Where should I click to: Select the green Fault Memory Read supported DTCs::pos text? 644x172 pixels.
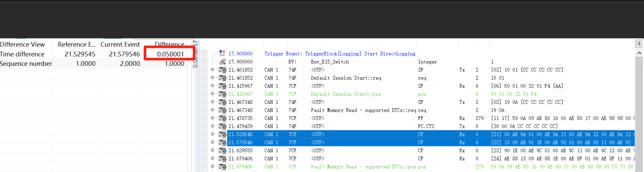tap(363, 167)
